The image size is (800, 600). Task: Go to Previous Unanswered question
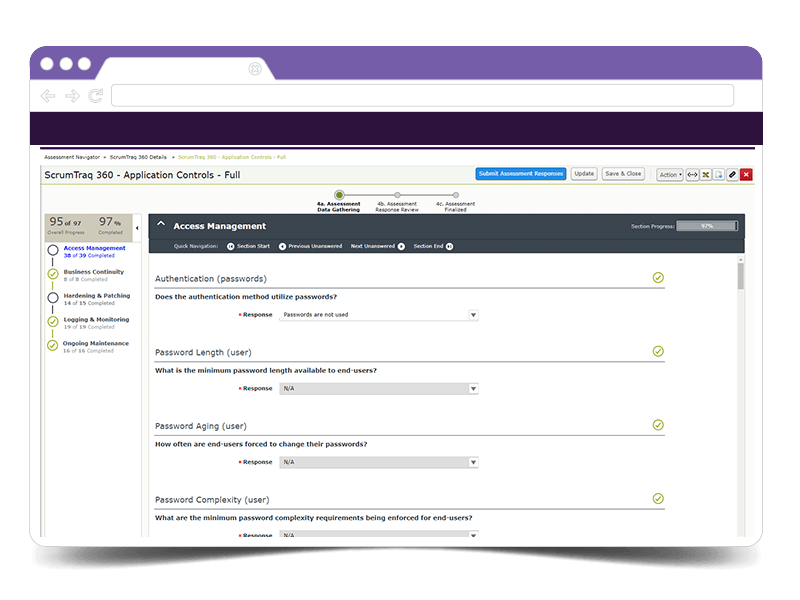310,246
